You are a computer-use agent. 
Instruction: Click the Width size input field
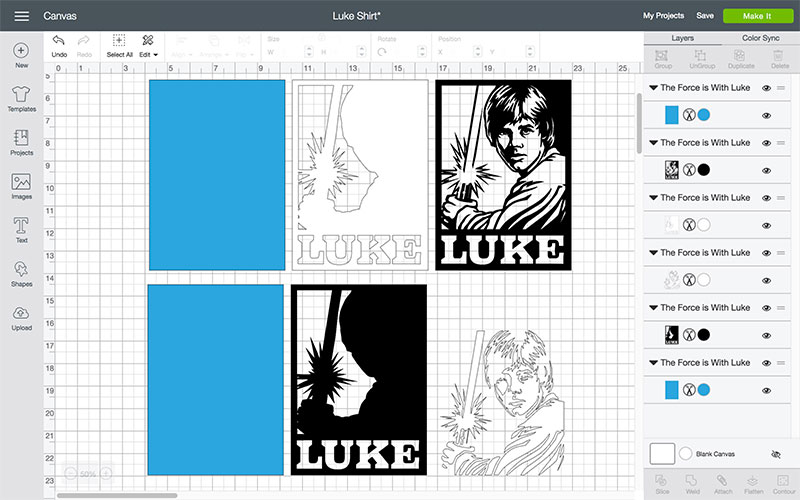[x=293, y=52]
